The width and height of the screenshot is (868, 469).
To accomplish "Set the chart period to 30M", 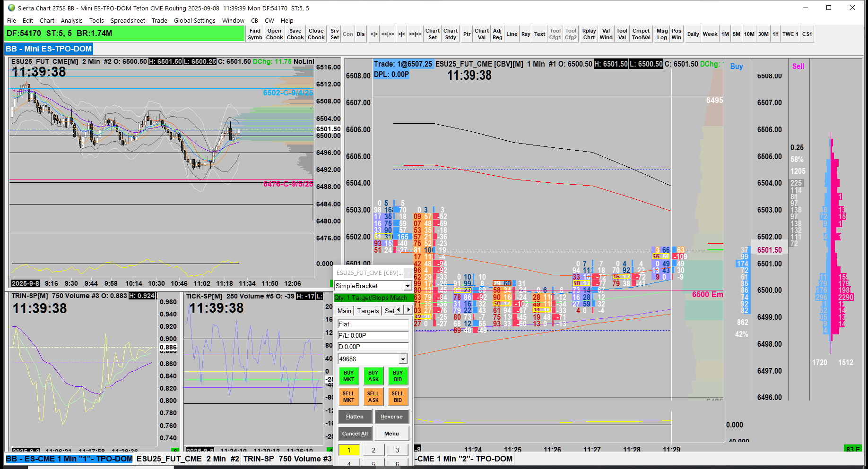I will coord(764,34).
